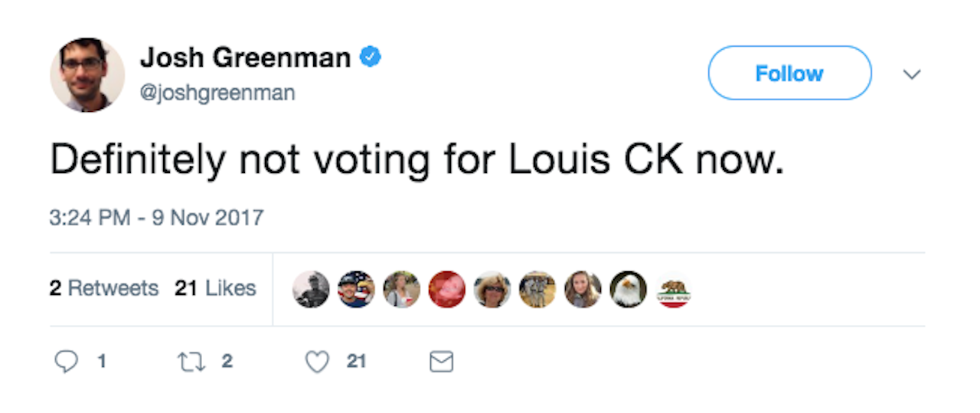Open the 3:24 PM - 9 Nov 2017 timestamp
The image size is (980, 413).
(156, 218)
